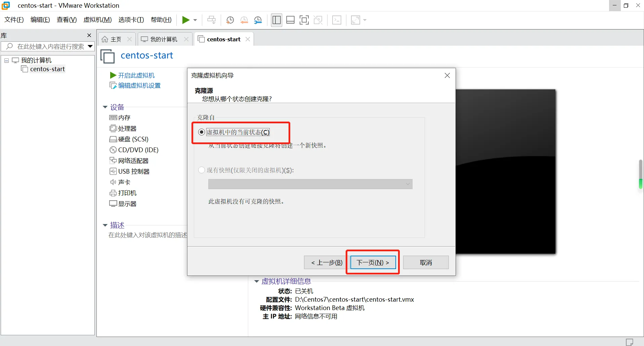Take a snapshot with the clock-plus icon
Viewport: 644px width, 346px height.
point(230,20)
